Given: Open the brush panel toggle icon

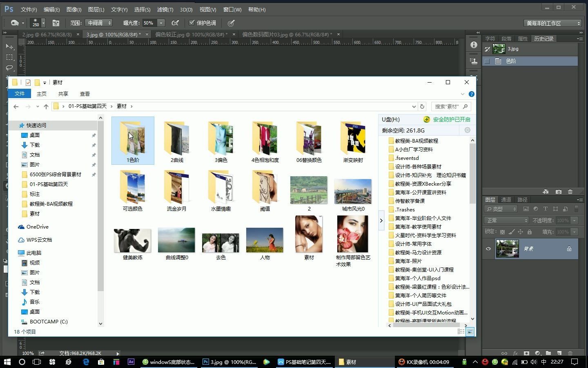Looking at the screenshot, I should point(56,23).
